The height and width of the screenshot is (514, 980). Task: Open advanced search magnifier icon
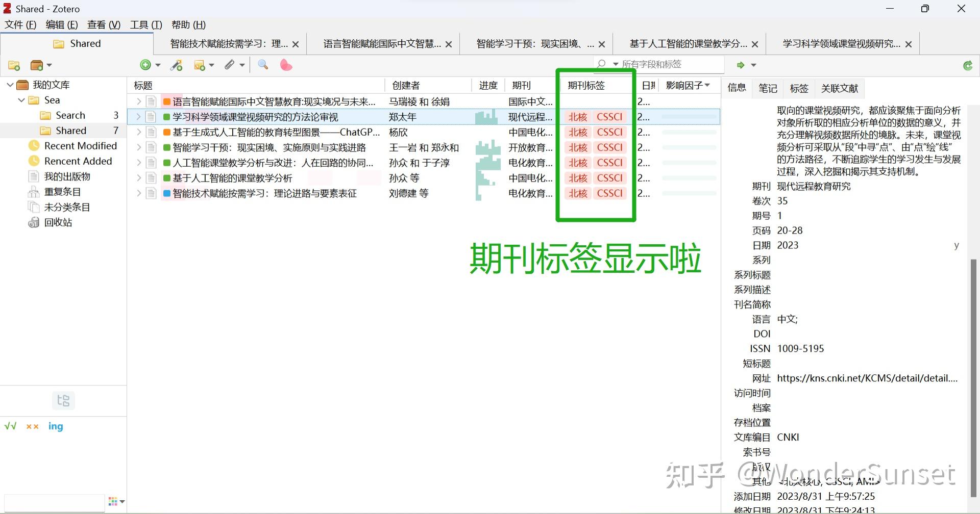point(263,65)
